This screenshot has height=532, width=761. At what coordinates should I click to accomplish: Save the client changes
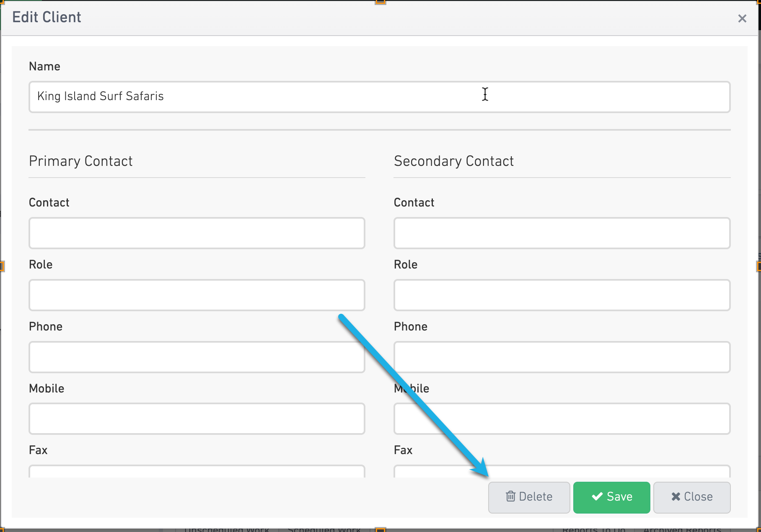tap(611, 497)
